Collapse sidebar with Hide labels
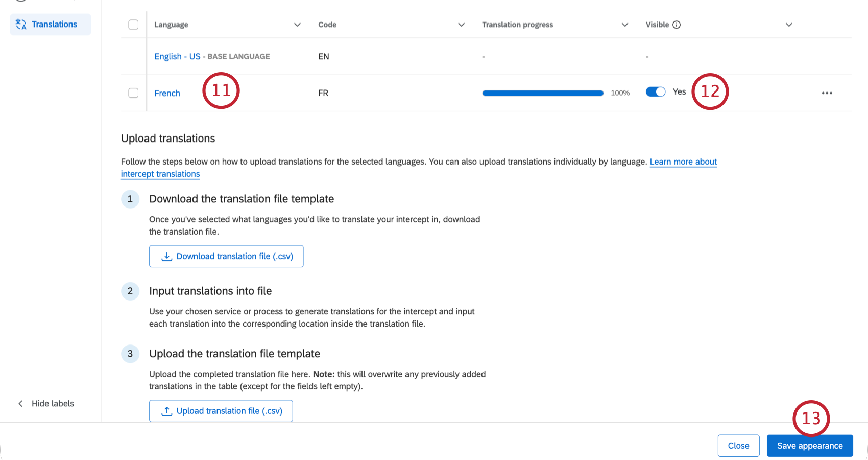The image size is (868, 460). (46, 404)
